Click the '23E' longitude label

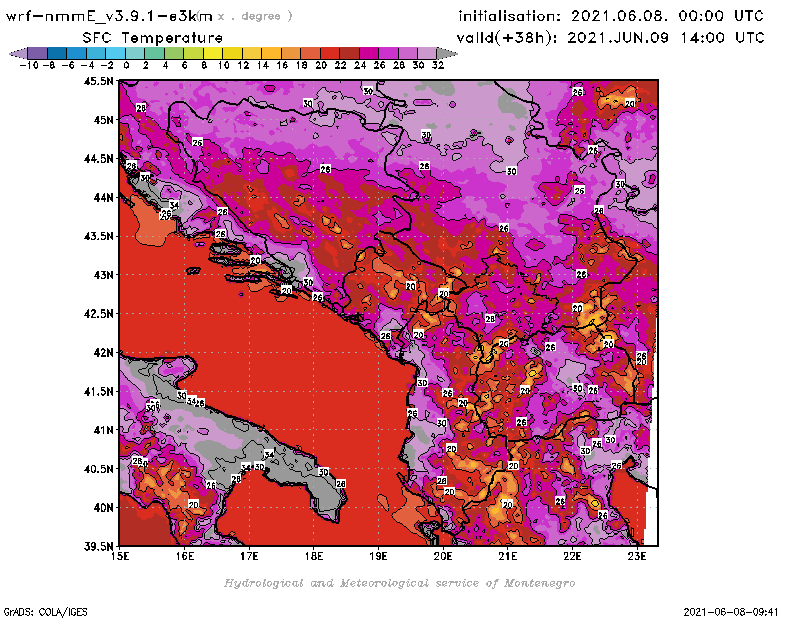[637, 556]
